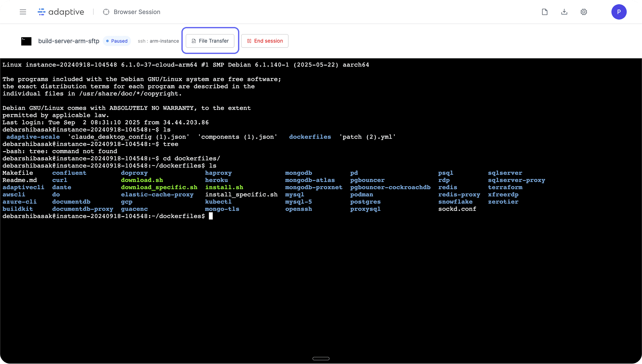Click the ssh : arm-instance label
Viewport: 642px width, 364px height.
point(158,41)
